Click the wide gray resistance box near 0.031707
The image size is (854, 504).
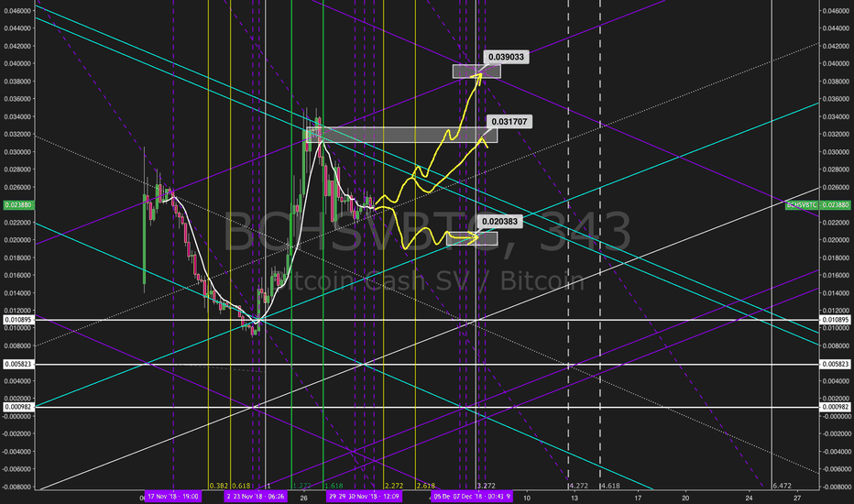tap(402, 135)
